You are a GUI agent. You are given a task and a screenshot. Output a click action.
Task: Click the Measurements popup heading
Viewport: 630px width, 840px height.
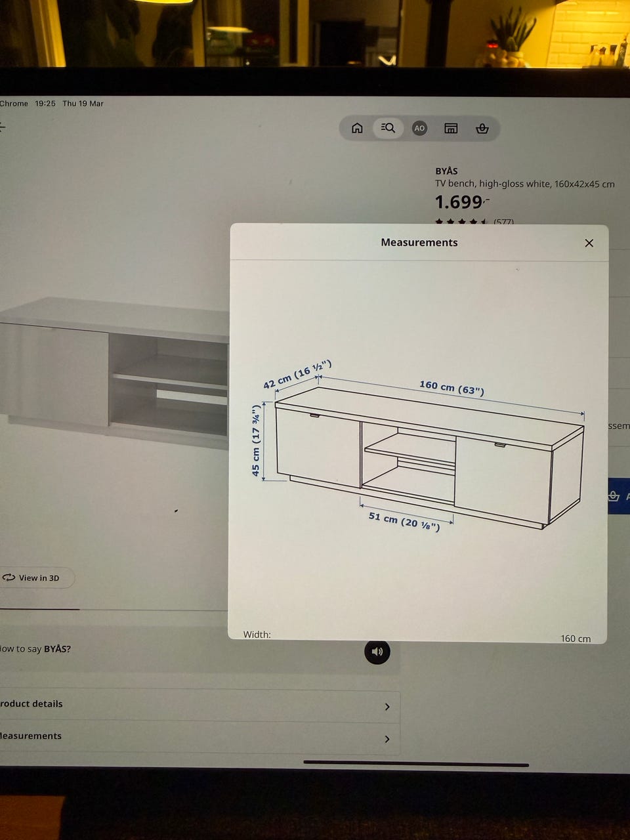pyautogui.click(x=419, y=242)
